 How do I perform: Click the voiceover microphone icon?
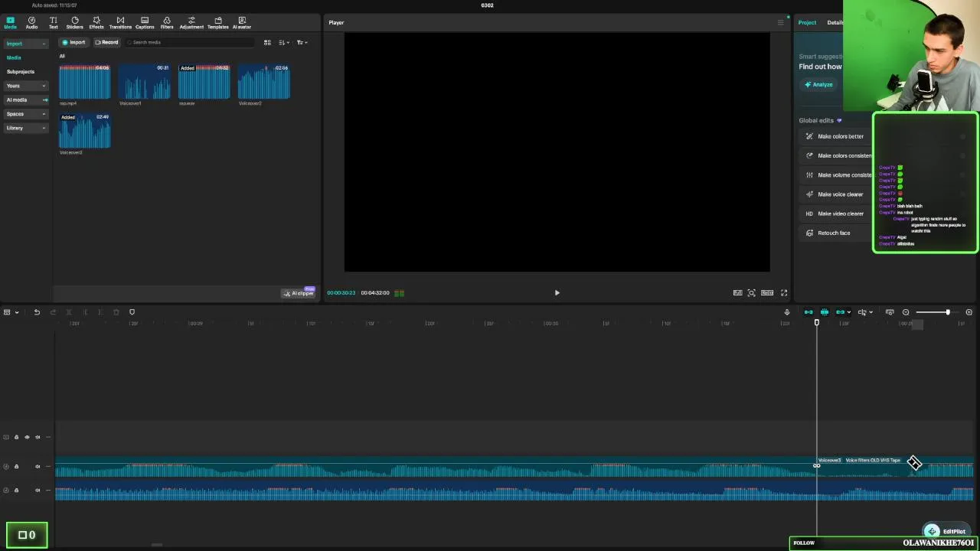click(x=787, y=312)
